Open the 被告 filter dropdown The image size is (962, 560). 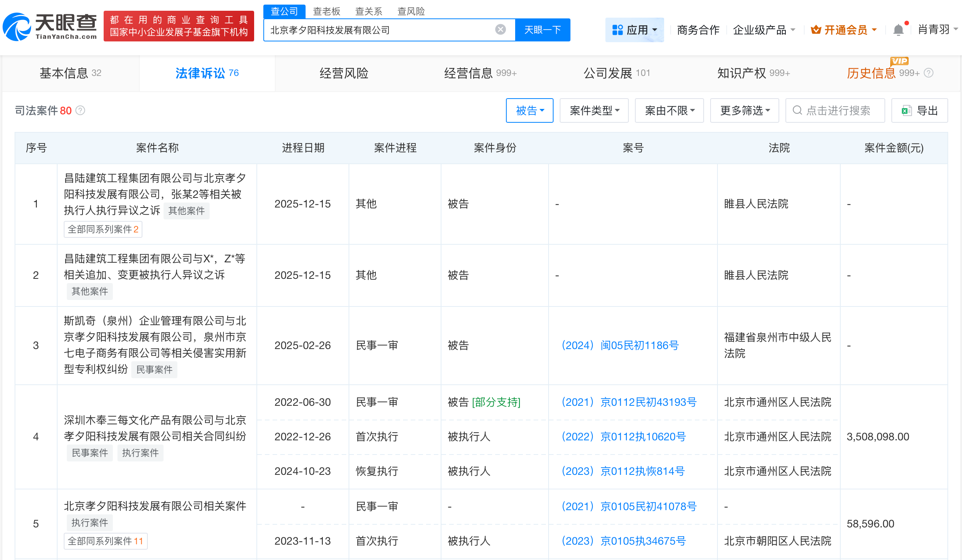[530, 110]
